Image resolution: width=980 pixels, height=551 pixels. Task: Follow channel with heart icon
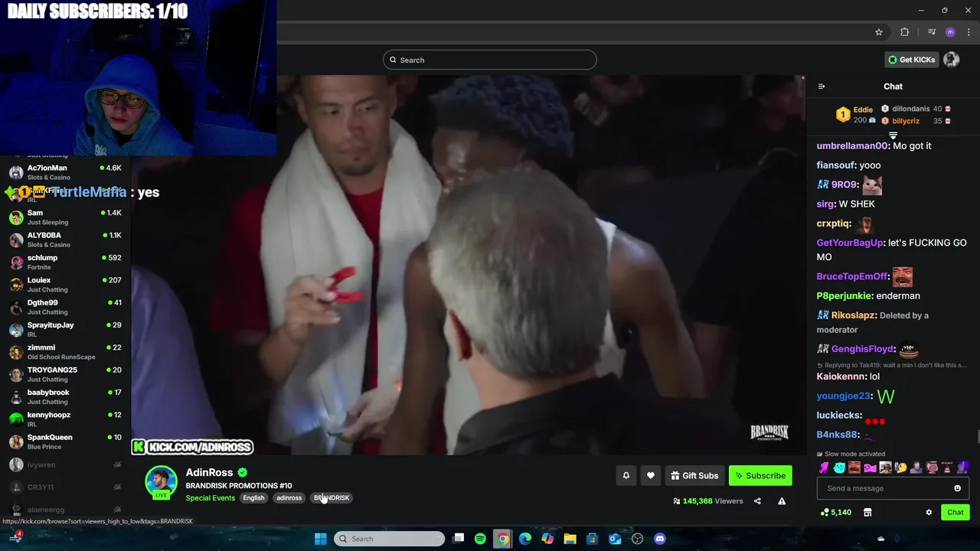(x=650, y=475)
